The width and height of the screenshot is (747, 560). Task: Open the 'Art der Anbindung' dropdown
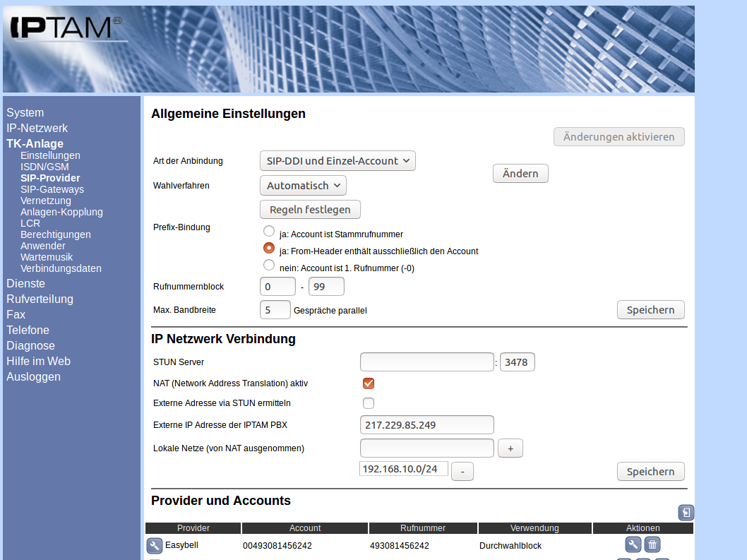point(337,161)
